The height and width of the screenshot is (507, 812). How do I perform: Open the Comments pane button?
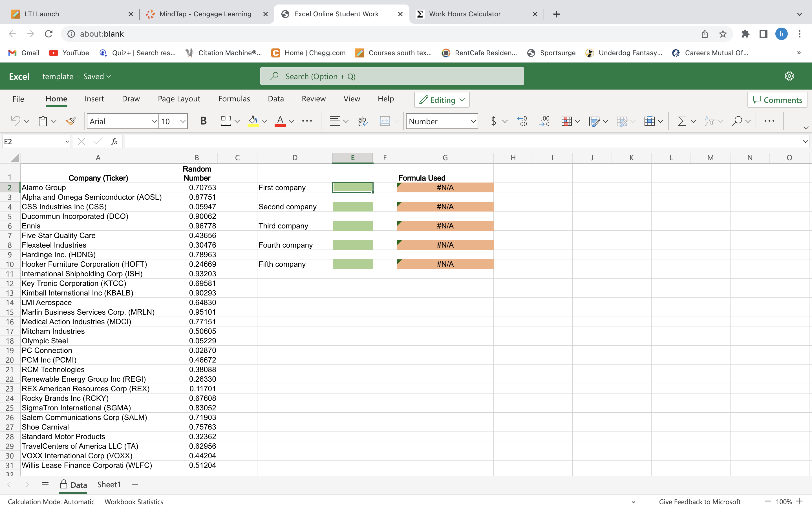[777, 100]
